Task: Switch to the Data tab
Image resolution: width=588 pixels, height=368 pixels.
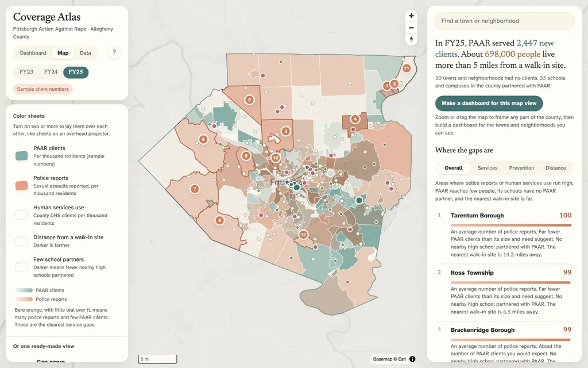Action: [86, 53]
